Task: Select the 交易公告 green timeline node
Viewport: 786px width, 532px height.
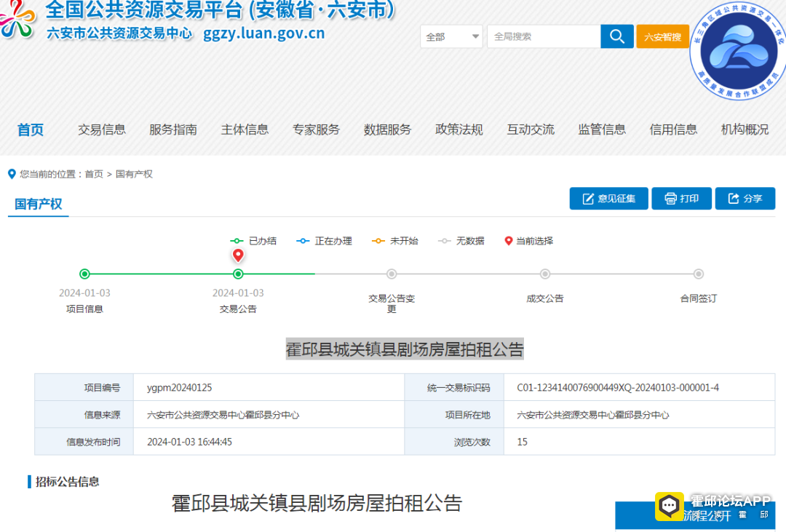Action: point(238,274)
